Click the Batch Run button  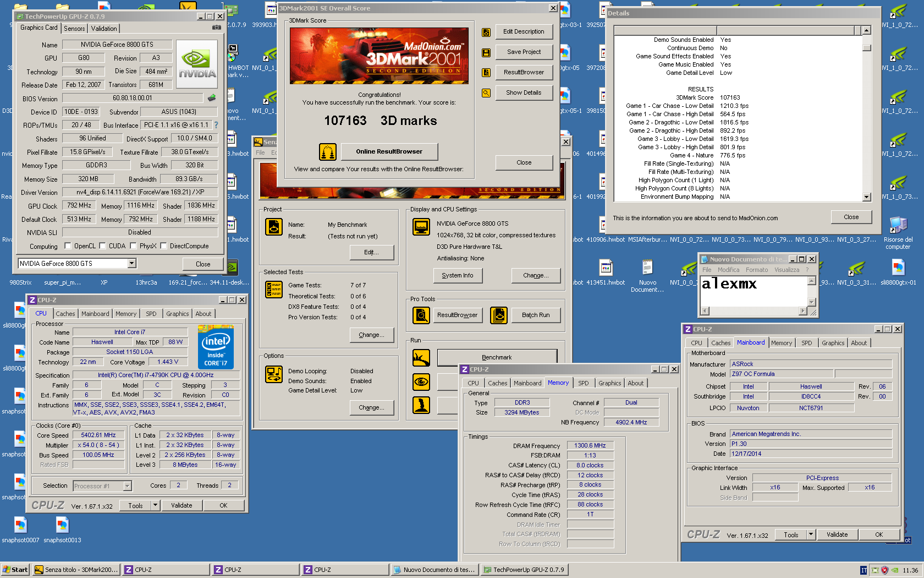(536, 315)
